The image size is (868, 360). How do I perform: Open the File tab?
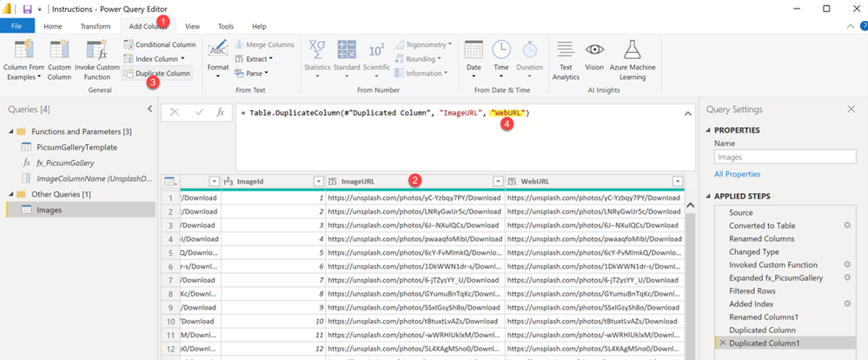pyautogui.click(x=17, y=26)
